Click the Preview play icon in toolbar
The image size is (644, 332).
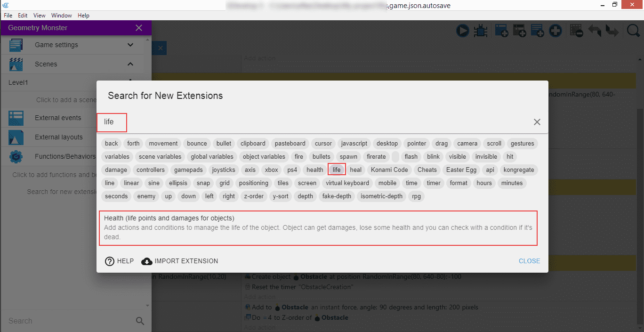(x=462, y=31)
